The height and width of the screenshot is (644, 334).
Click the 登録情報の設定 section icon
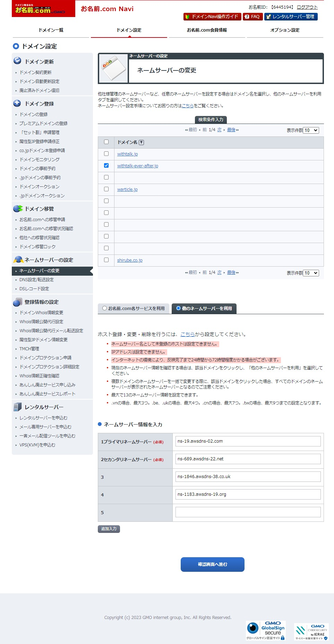point(17,302)
